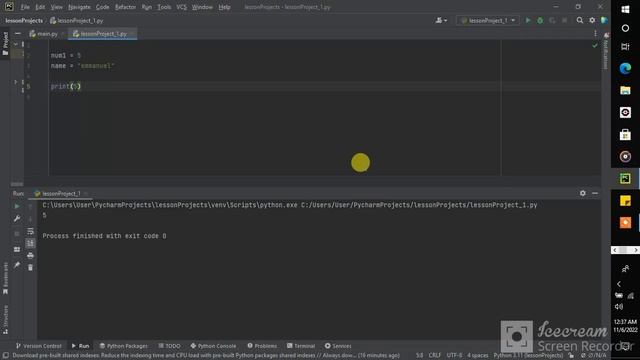Restore layout icon in Run panel

tap(17, 249)
